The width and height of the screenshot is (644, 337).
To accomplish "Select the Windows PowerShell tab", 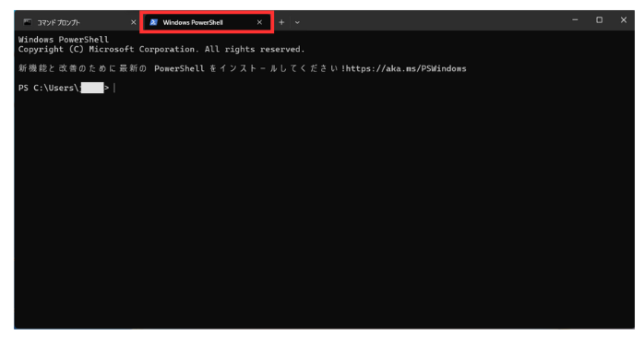I will [x=207, y=22].
